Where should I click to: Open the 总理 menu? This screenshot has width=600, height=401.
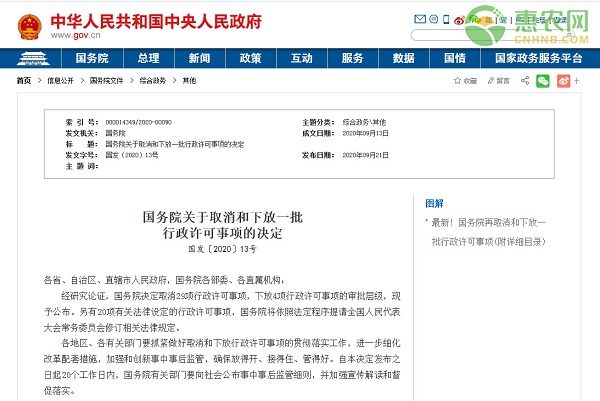click(x=148, y=58)
